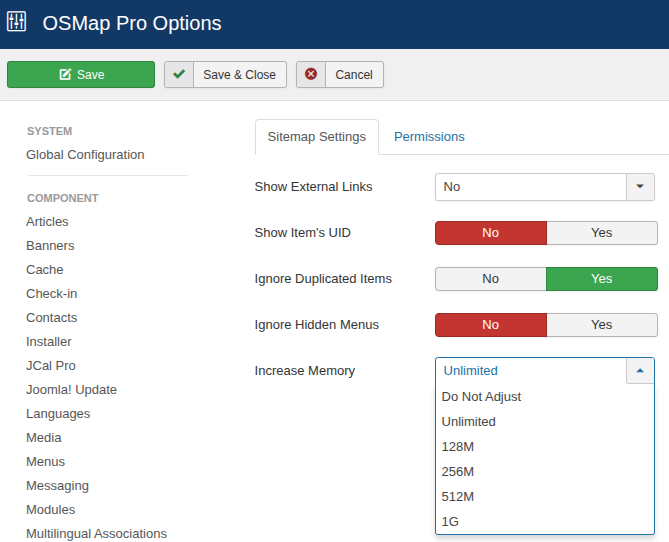The height and width of the screenshot is (542, 669).
Task: Click the Cancel button label
Action: [354, 75]
